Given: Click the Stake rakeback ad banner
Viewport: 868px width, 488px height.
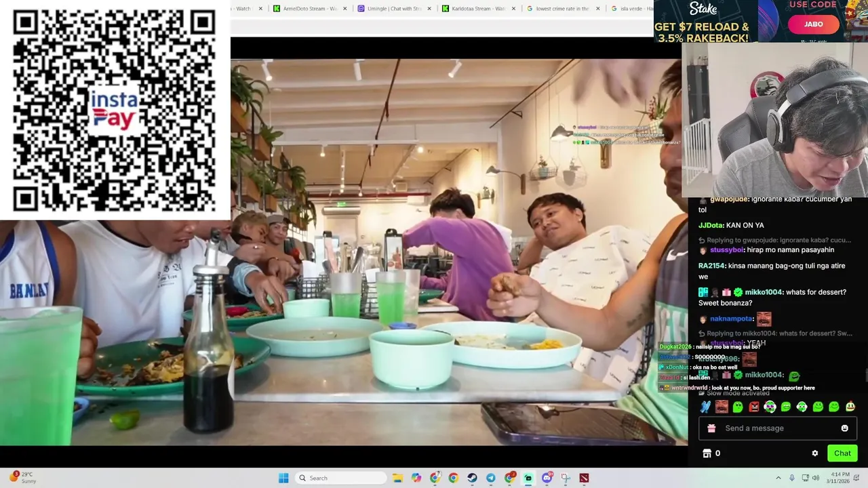Looking at the screenshot, I should 761,21.
